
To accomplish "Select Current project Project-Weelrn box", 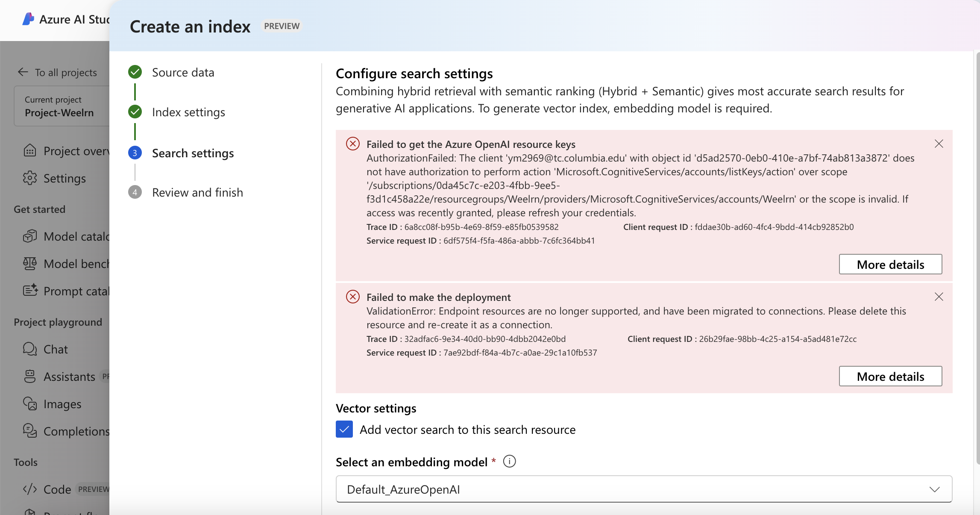I will coord(62,106).
